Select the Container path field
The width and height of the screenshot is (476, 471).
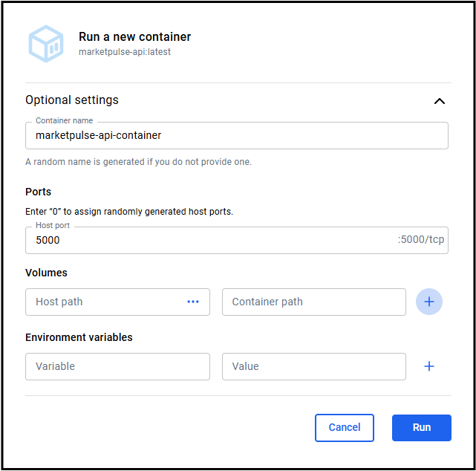click(313, 302)
